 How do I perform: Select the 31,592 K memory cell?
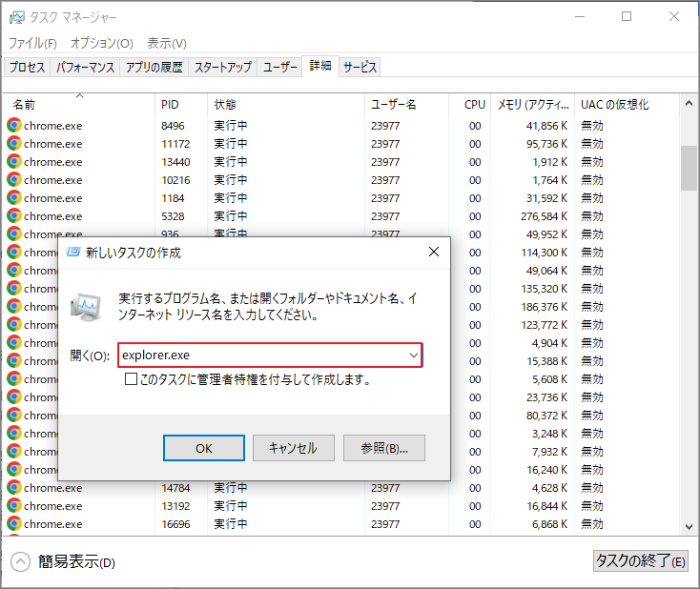click(x=546, y=198)
